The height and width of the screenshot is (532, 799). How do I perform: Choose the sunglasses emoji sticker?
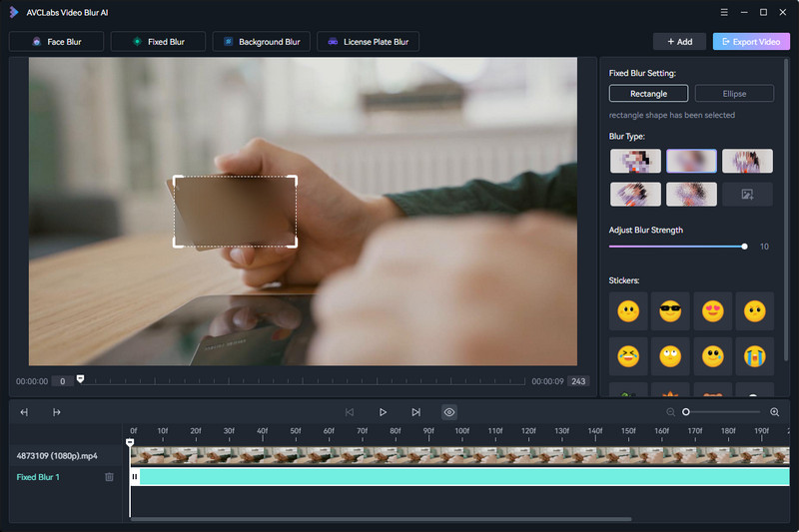tap(670, 311)
